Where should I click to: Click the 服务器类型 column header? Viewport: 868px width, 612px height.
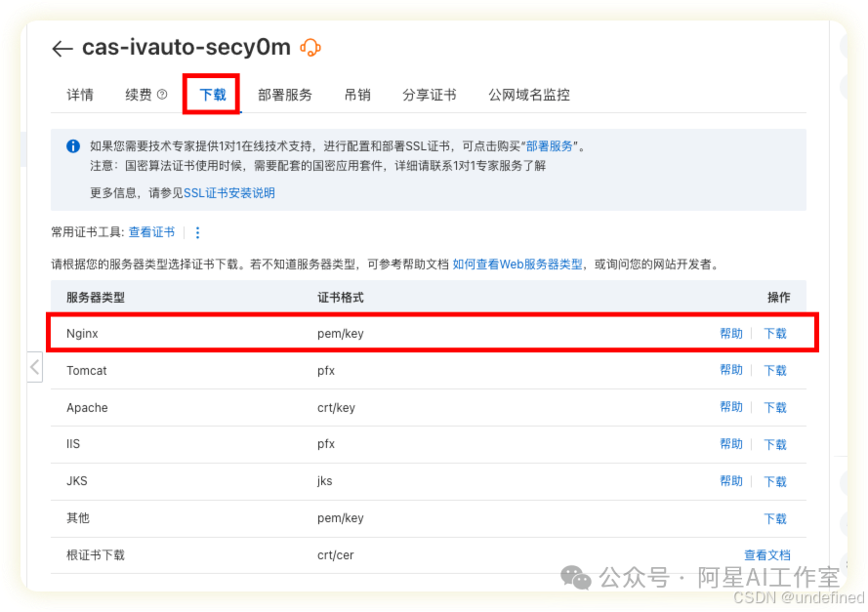pyautogui.click(x=96, y=298)
